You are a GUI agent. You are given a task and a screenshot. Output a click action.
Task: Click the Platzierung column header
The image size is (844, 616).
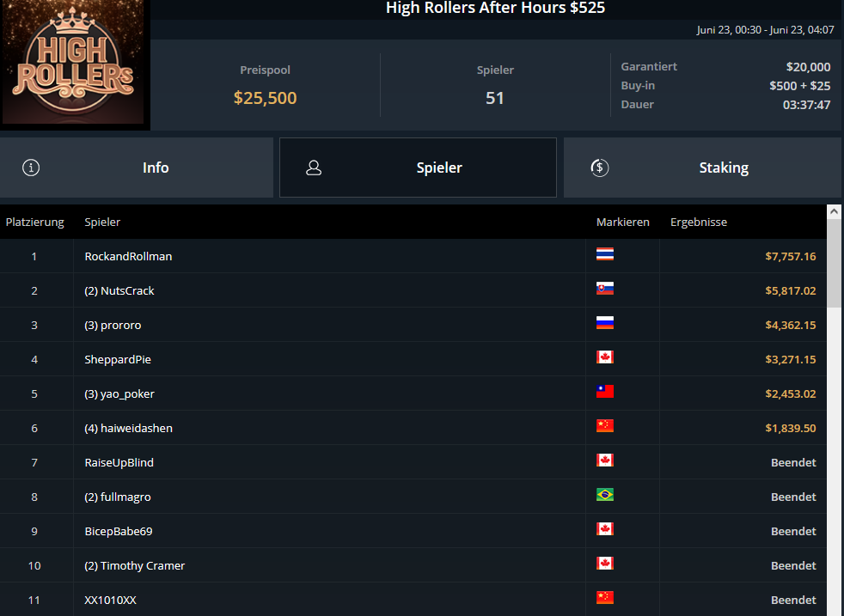point(35,223)
